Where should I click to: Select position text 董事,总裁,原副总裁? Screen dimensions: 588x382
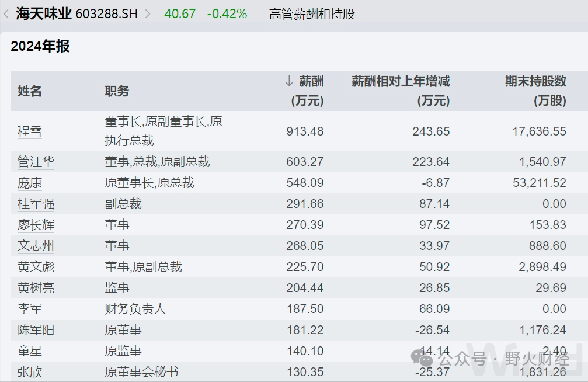point(157,162)
